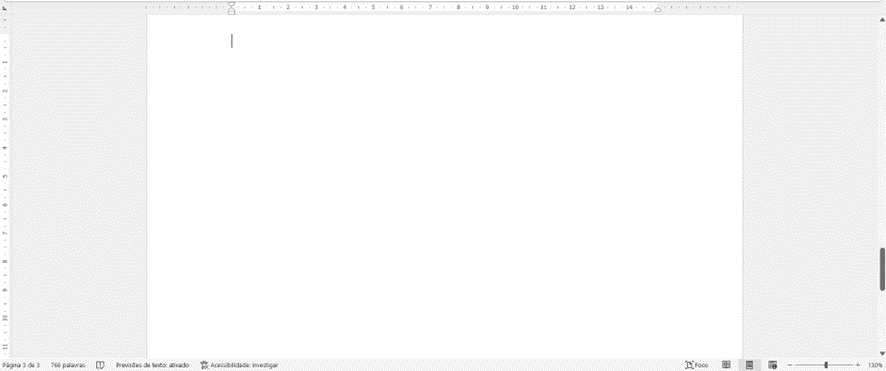Click the right indent marker on ruler
This screenshot has width=886, height=371.
[658, 10]
